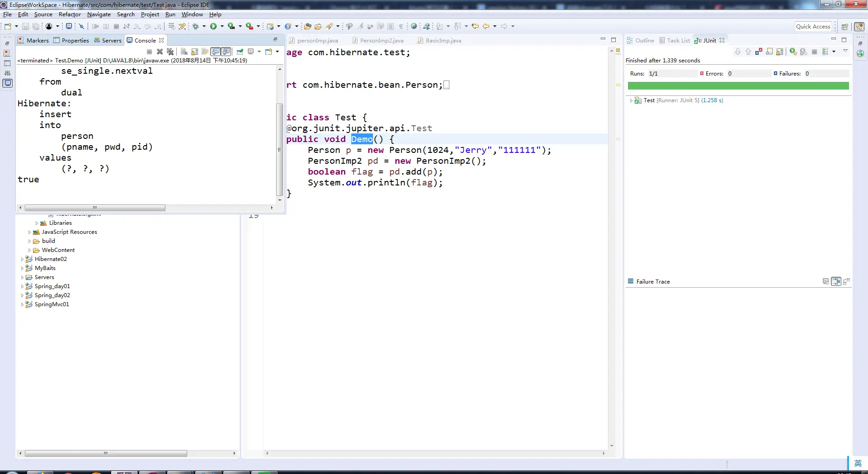Select the WebContent folder in explorer

coord(58,250)
